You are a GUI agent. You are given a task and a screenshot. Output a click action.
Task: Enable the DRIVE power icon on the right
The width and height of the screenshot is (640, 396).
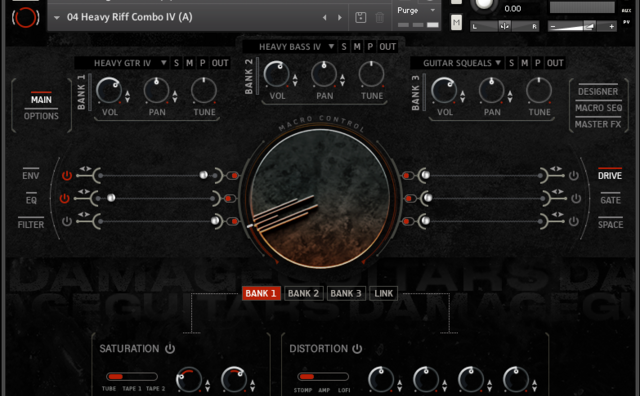click(x=573, y=175)
